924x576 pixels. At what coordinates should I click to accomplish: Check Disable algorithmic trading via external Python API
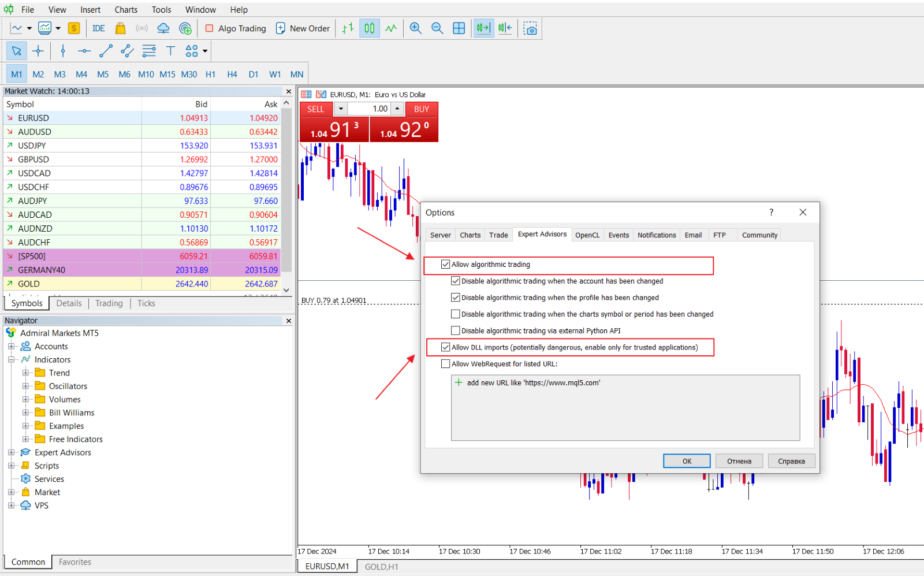tap(456, 331)
